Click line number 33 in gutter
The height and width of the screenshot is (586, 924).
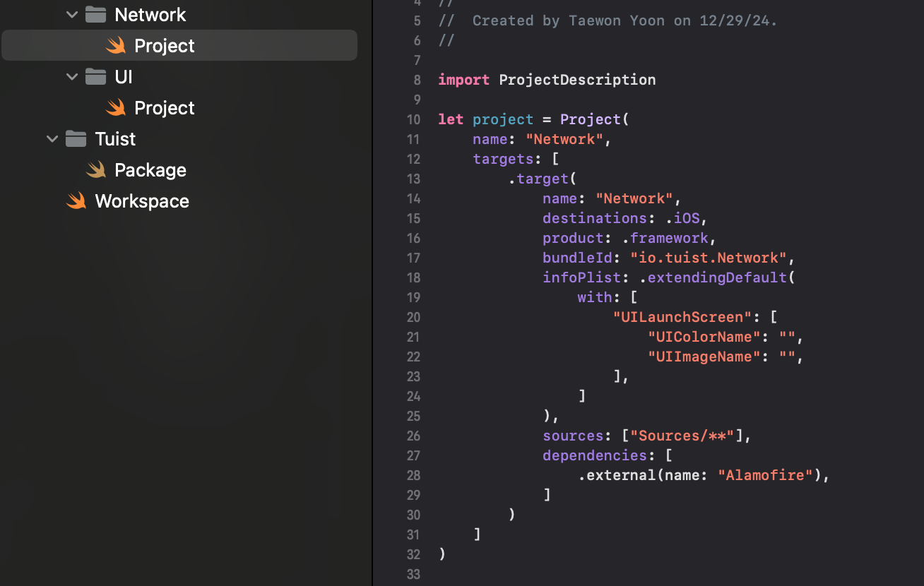click(x=414, y=575)
